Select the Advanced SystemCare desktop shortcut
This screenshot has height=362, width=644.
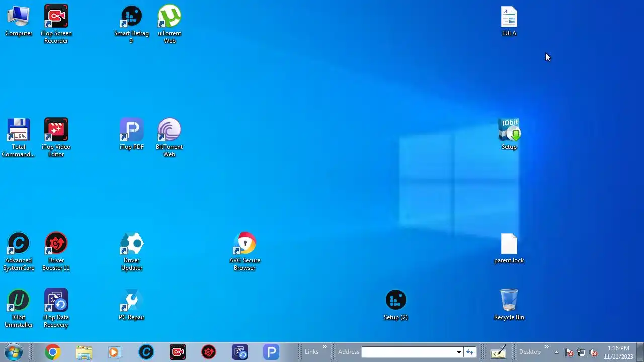pyautogui.click(x=19, y=251)
